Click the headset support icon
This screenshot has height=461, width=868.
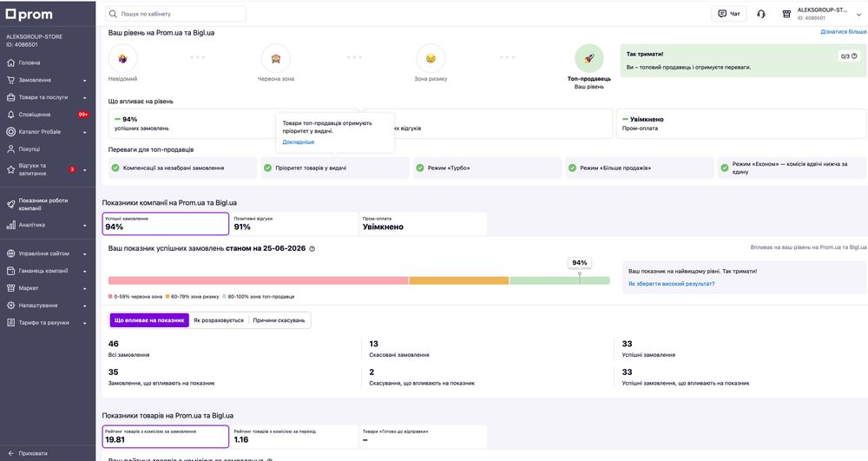tap(760, 14)
